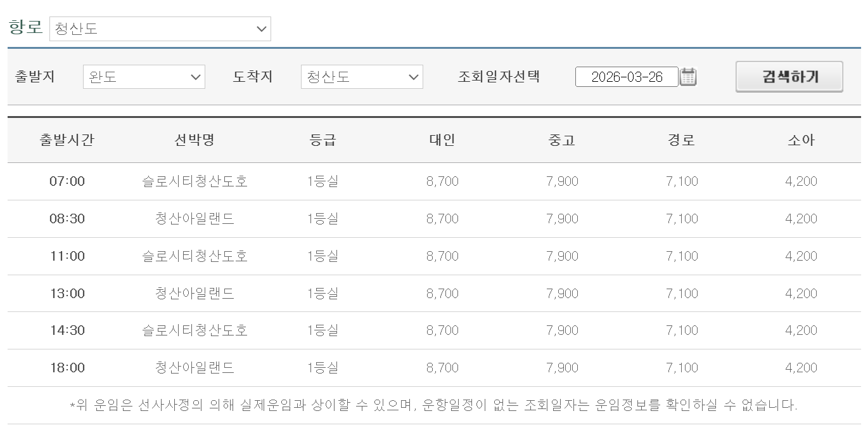Viewport: 868px width, 430px height.
Task: Open the 출발지 departure dropdown showing 완도
Action: coord(143,77)
